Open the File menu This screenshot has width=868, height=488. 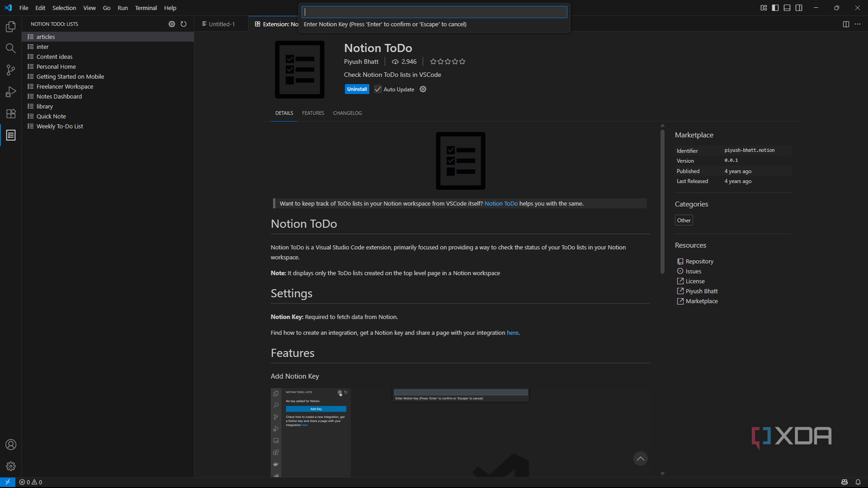coord(24,8)
